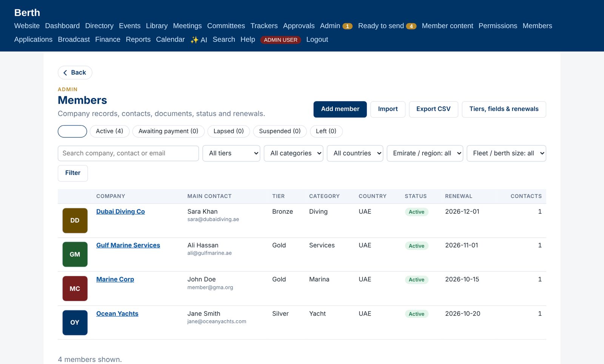Open the Search menu item
Image resolution: width=604 pixels, height=364 pixels.
click(224, 40)
